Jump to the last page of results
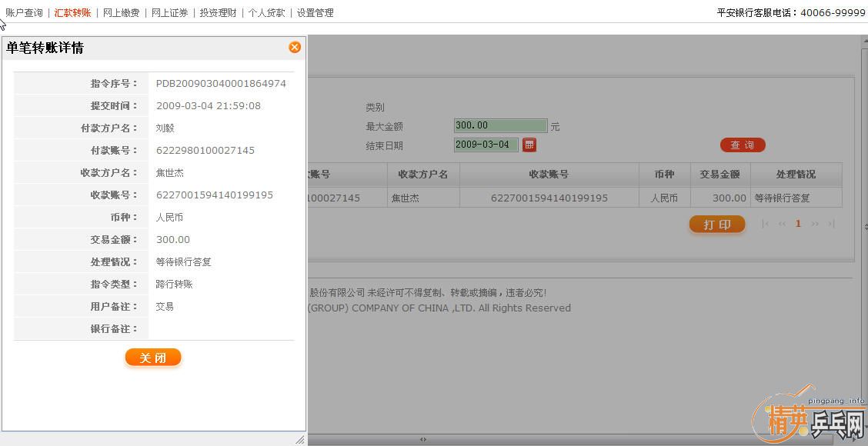This screenshot has width=868, height=446. 830,223
